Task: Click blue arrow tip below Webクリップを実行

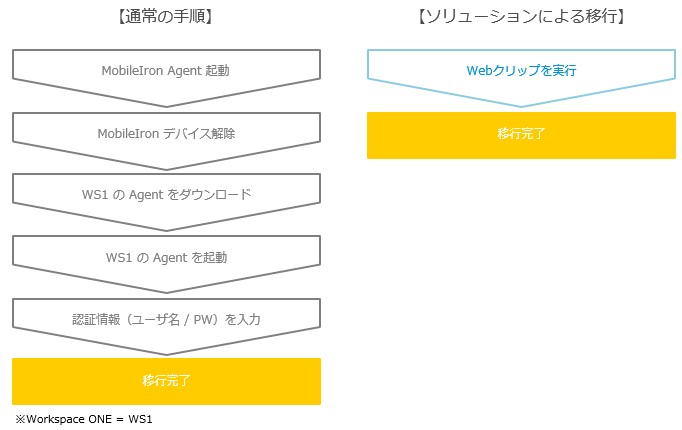Action: pyautogui.click(x=521, y=105)
